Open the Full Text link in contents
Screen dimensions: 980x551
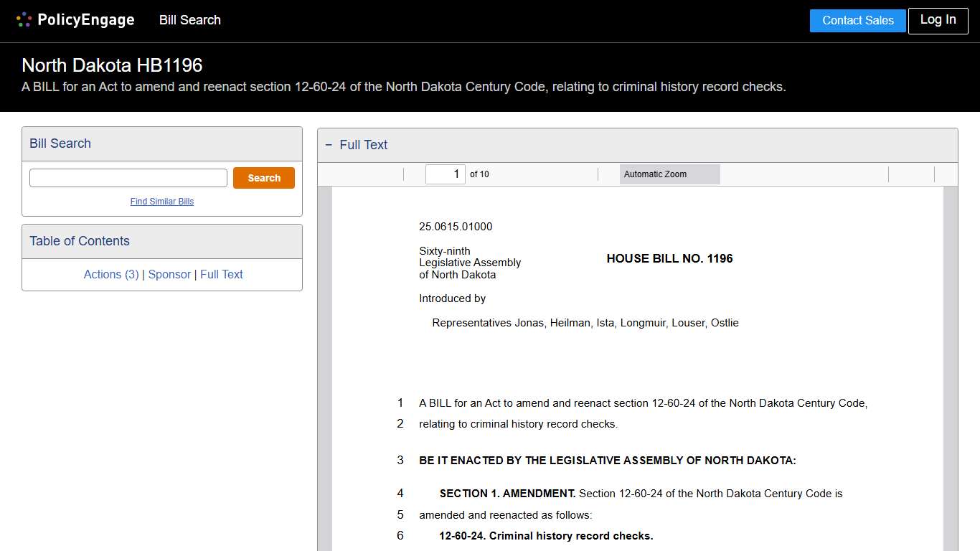pyautogui.click(x=221, y=274)
